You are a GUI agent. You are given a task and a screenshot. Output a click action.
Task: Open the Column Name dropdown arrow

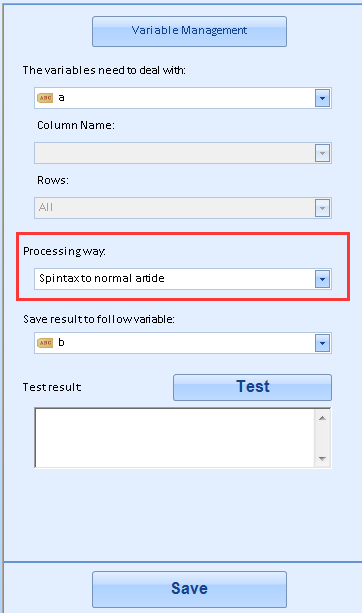point(323,153)
